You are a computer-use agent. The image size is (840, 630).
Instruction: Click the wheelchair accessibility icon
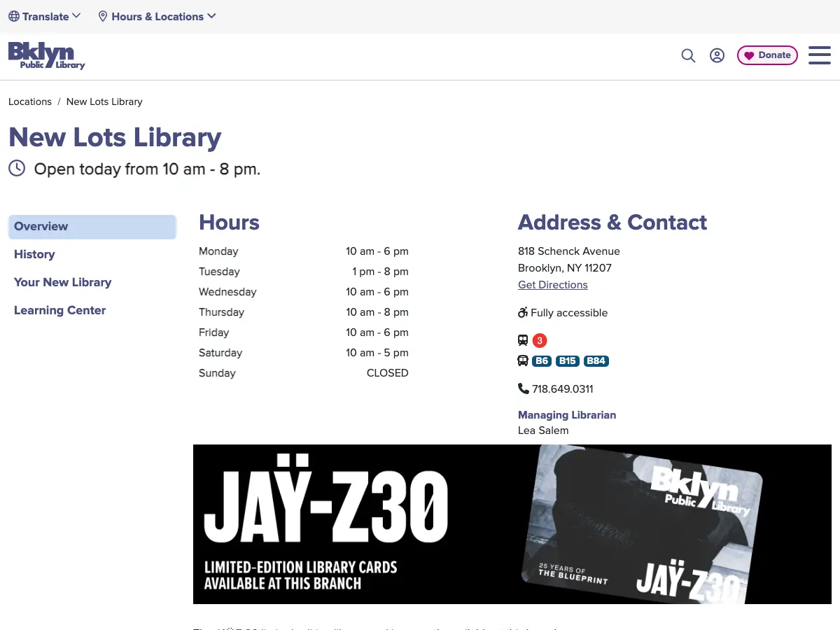click(523, 313)
